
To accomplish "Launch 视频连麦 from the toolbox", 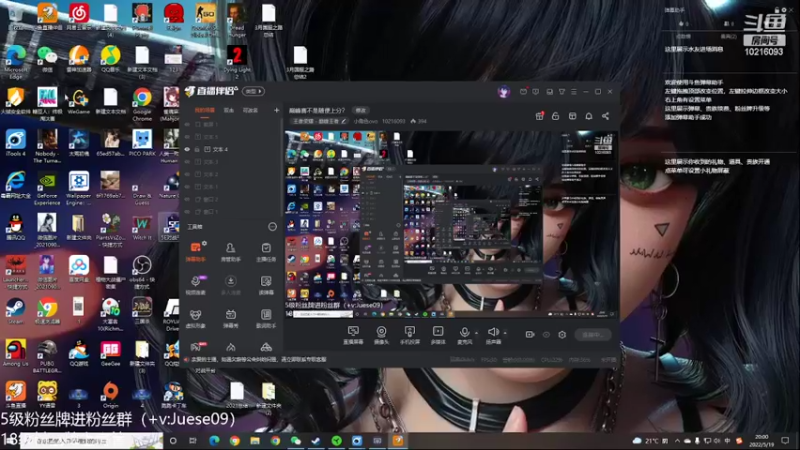I will (195, 285).
